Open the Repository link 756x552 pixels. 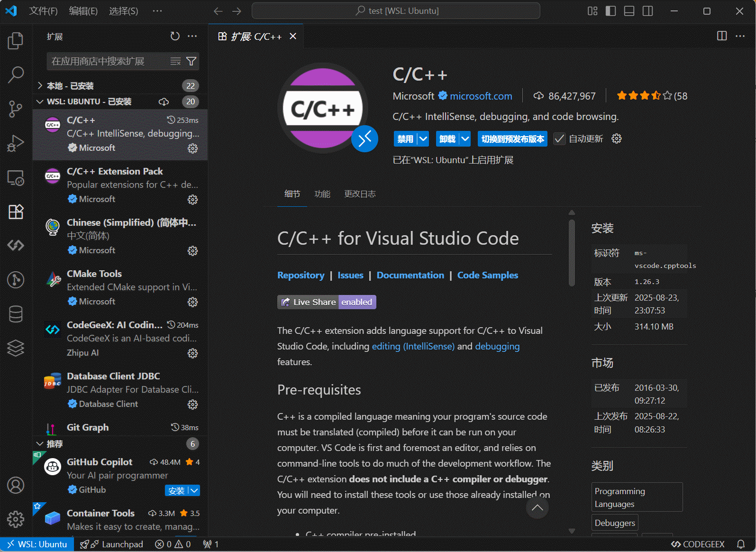[x=301, y=275]
